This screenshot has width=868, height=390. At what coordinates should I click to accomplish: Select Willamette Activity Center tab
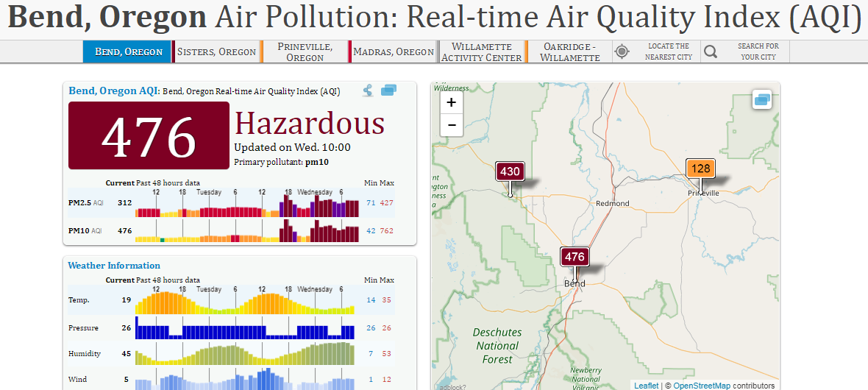[481, 52]
